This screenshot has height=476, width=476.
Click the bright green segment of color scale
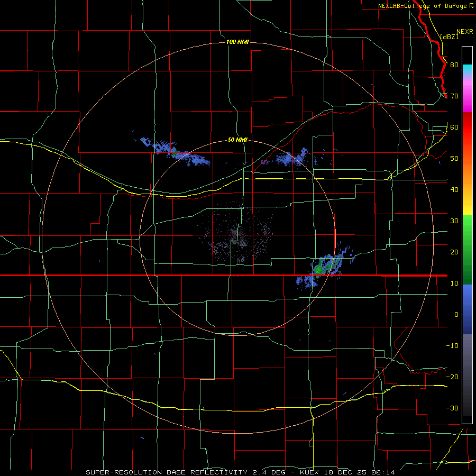click(467, 225)
